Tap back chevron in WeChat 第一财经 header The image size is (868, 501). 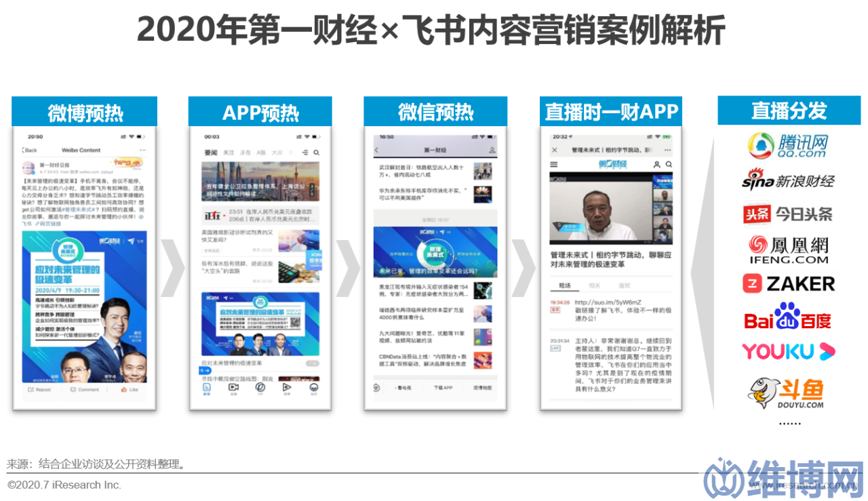click(x=377, y=150)
